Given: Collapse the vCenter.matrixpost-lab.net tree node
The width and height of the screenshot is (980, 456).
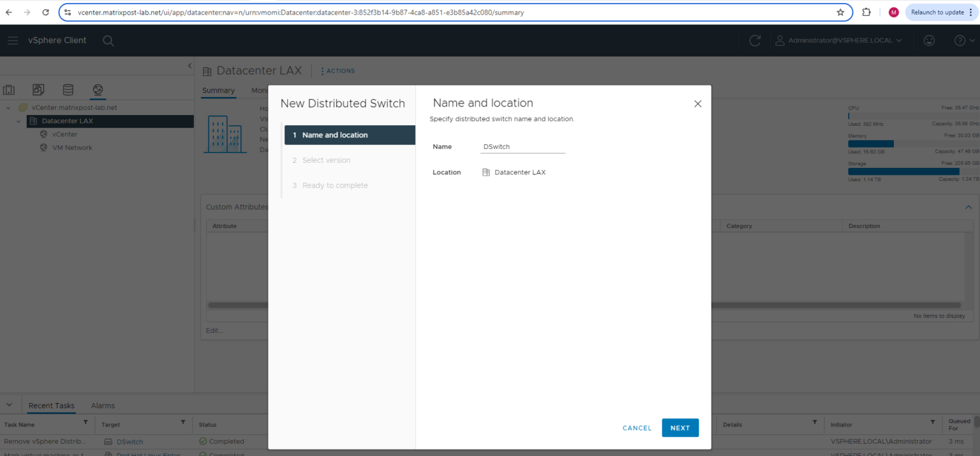Looking at the screenshot, I should coord(8,107).
